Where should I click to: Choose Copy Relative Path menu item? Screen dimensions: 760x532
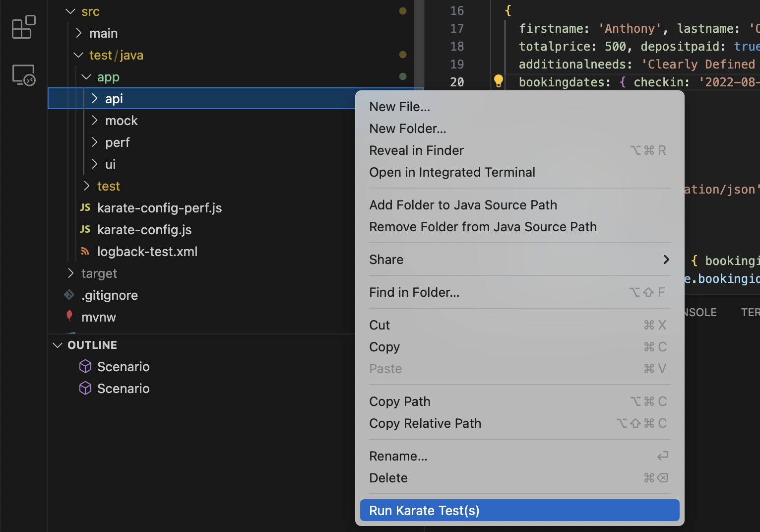[519, 423]
